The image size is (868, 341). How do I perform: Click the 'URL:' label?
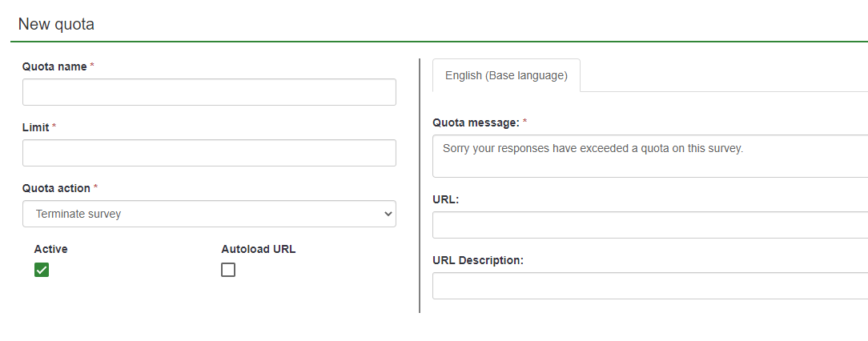coord(445,199)
